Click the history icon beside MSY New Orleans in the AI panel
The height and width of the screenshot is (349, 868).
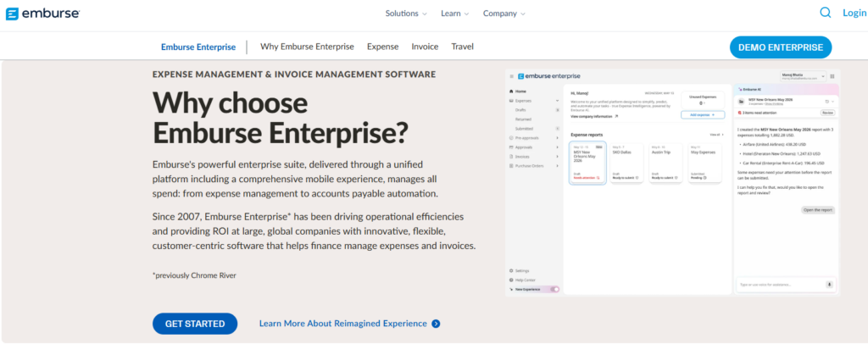click(826, 102)
